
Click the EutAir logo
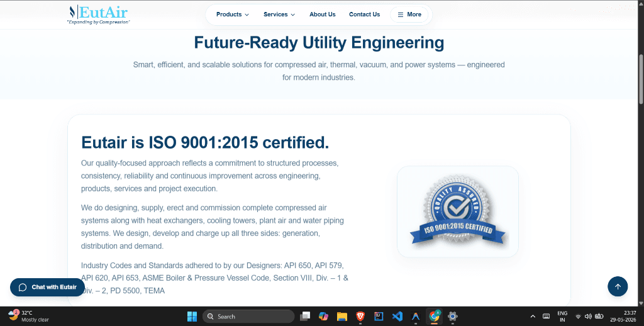[99, 14]
